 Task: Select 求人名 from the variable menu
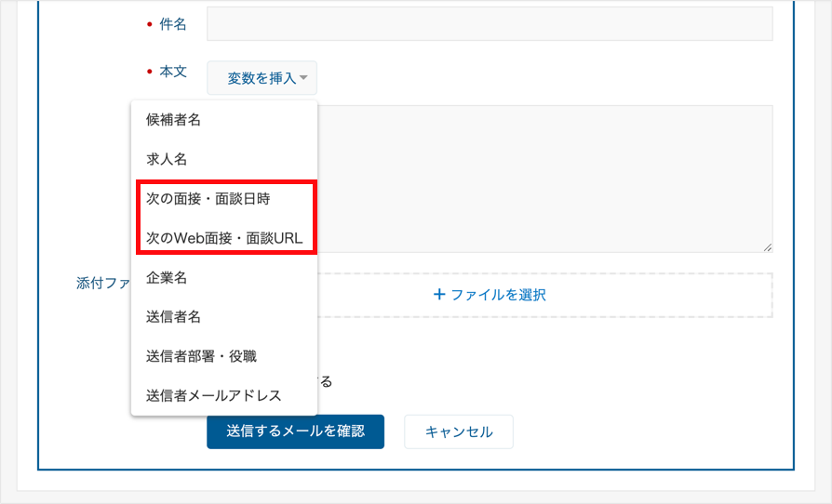(x=224, y=159)
